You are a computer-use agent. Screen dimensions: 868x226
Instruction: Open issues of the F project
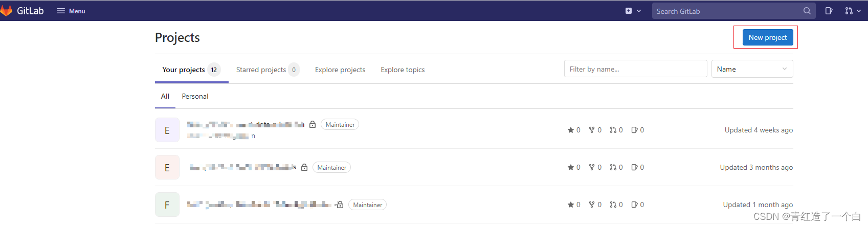click(x=638, y=205)
